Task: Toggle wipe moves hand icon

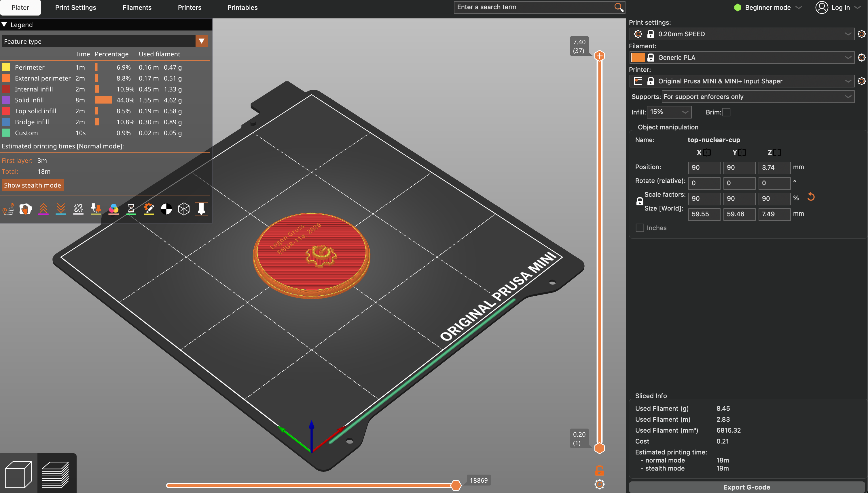Action: pyautogui.click(x=26, y=209)
